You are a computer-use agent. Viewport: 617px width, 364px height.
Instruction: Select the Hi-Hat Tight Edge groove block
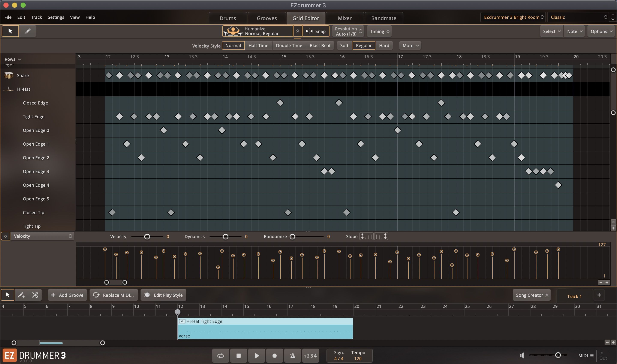(265, 328)
